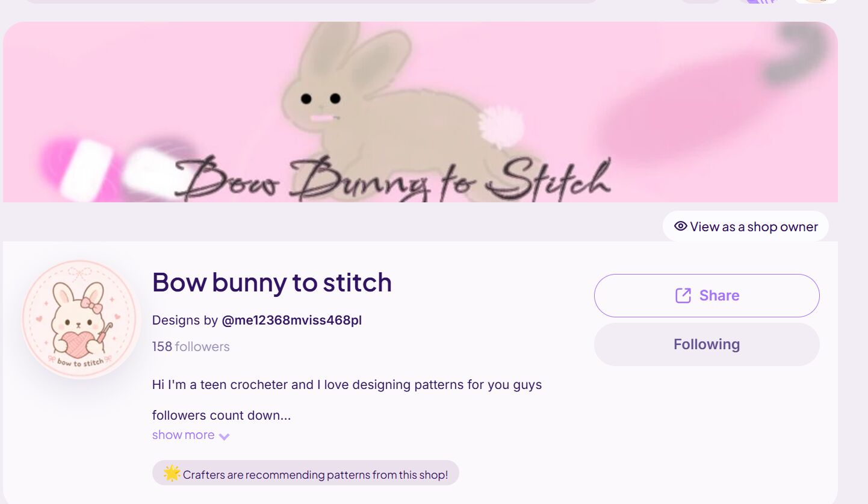Click the View as a shop owner button
The width and height of the screenshot is (868, 504).
pyautogui.click(x=746, y=226)
